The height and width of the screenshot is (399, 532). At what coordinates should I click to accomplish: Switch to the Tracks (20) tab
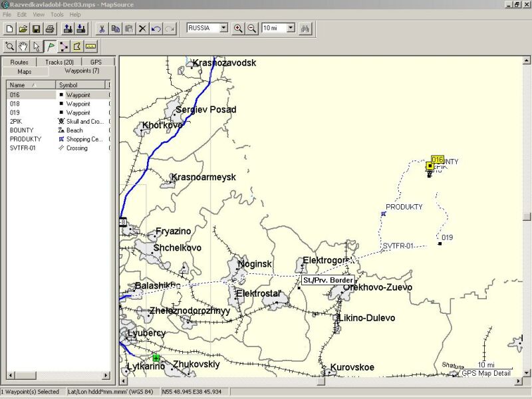coord(59,62)
